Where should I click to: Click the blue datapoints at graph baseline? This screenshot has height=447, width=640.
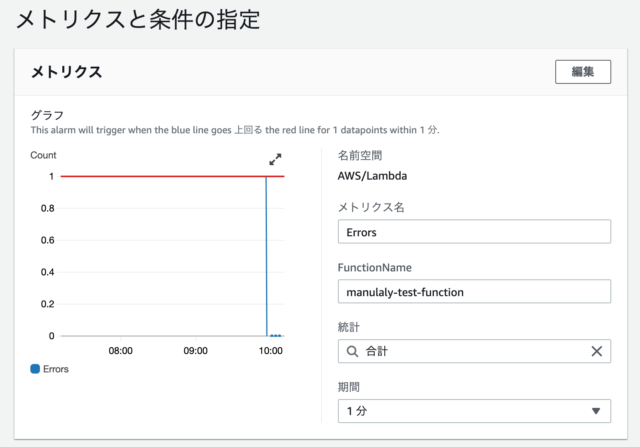click(x=276, y=335)
